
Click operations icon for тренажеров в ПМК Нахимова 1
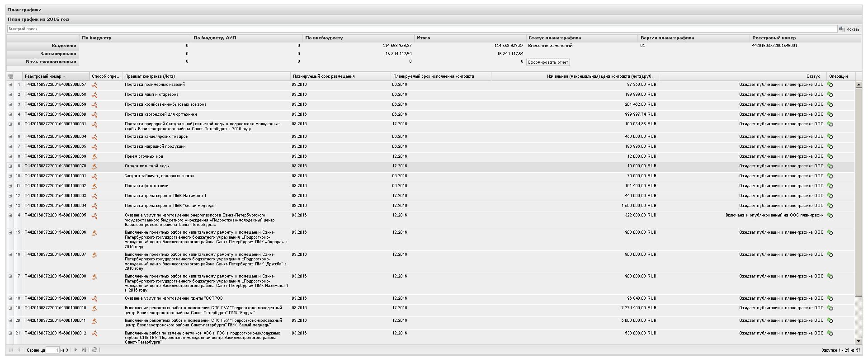click(x=830, y=196)
